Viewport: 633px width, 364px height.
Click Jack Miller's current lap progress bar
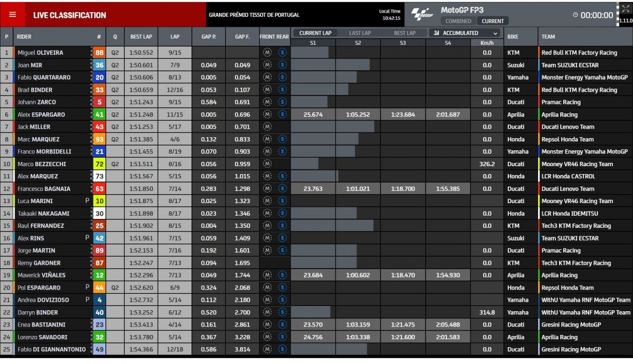point(332,127)
